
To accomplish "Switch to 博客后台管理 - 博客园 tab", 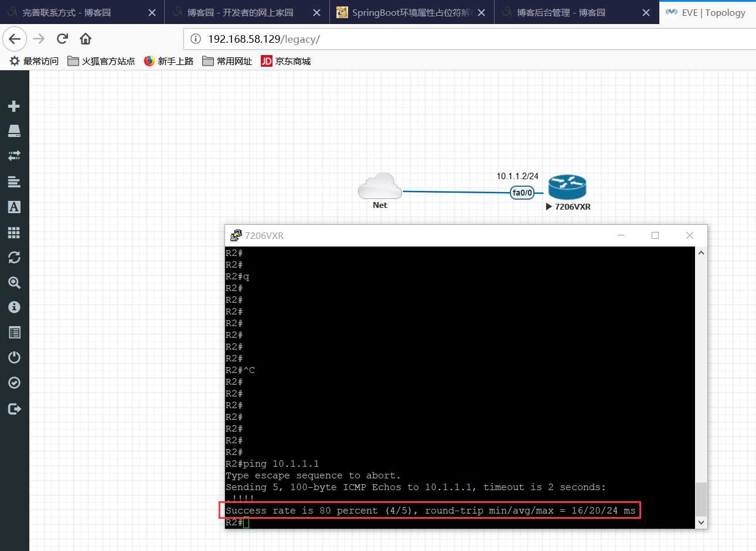I will click(577, 12).
